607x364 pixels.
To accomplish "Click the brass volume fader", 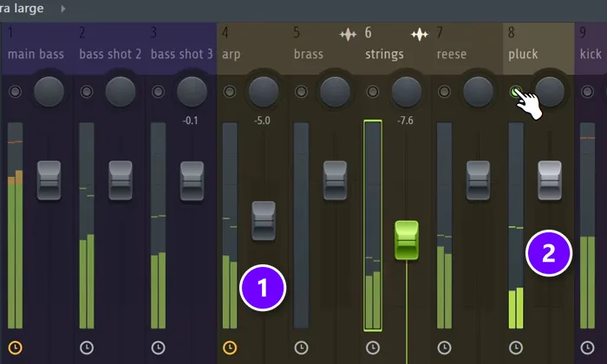I will (x=335, y=180).
